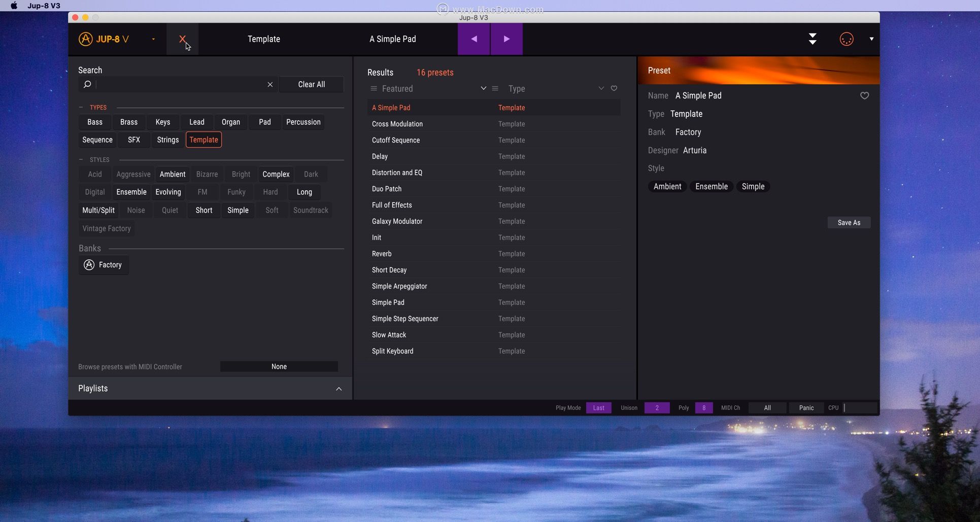Select Simple Arpeggiator preset
Image resolution: width=980 pixels, height=522 pixels.
click(x=493, y=286)
